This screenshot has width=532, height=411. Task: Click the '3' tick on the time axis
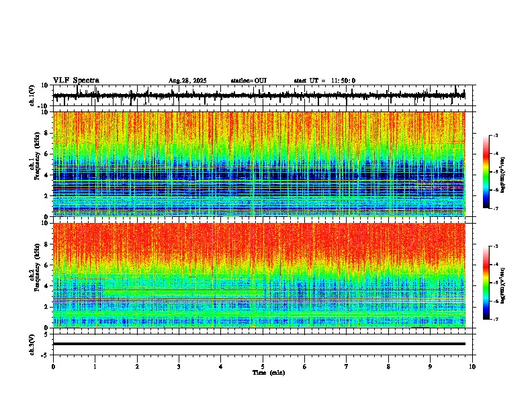179,367
